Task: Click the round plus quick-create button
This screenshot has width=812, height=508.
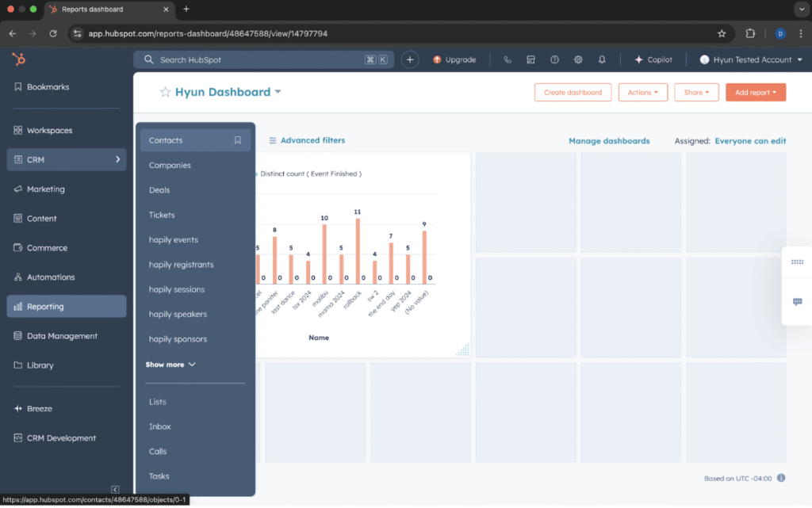Action: (x=410, y=59)
